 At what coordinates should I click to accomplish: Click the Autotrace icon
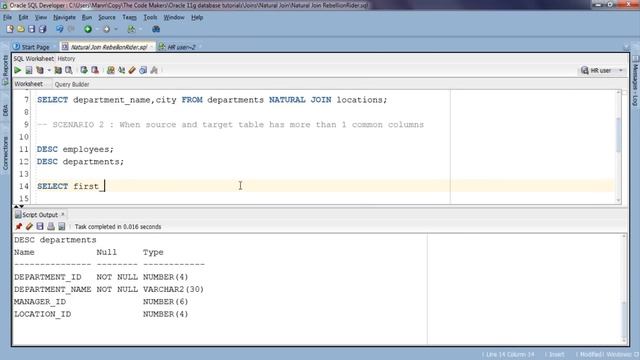[58, 70]
